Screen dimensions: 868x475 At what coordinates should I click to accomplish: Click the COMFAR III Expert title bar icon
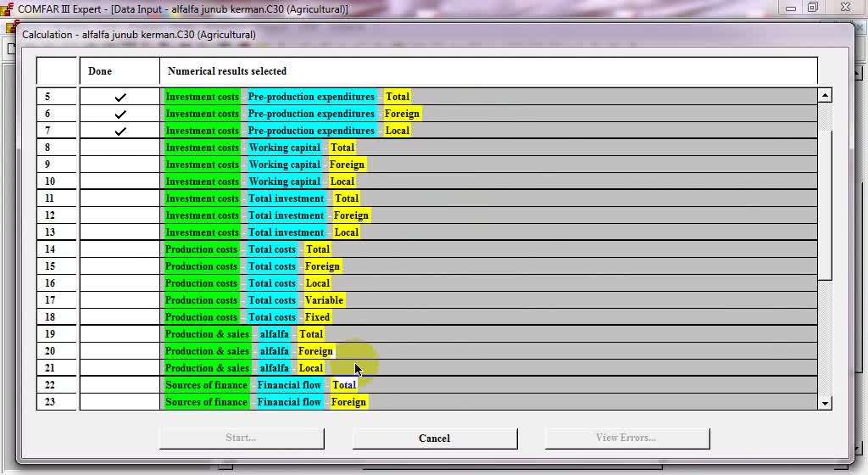[x=8, y=9]
